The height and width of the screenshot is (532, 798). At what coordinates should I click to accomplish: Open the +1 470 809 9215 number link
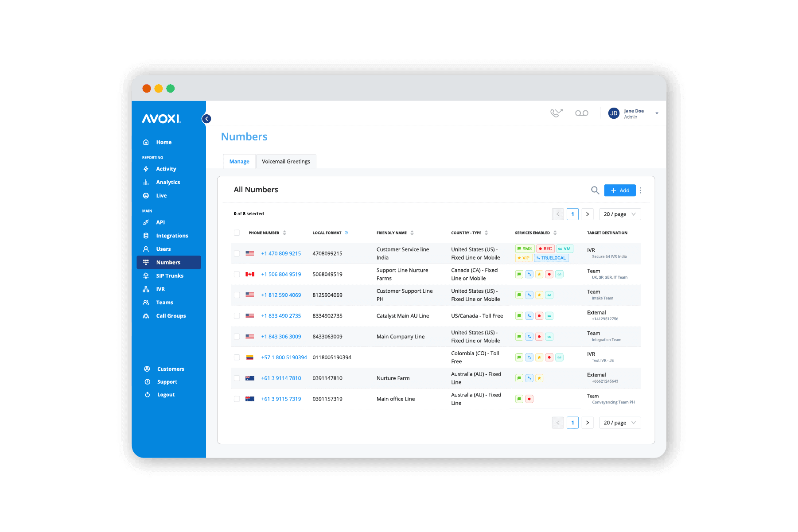pyautogui.click(x=281, y=253)
